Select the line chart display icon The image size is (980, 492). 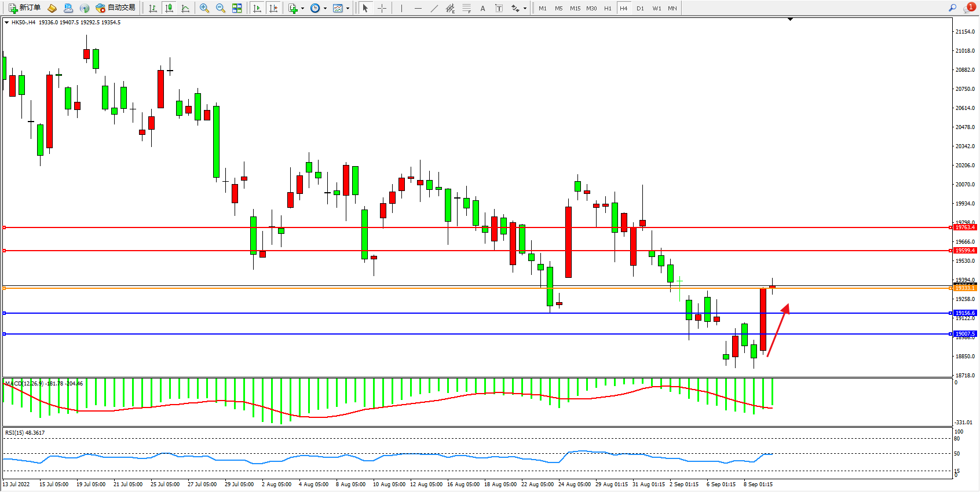point(185,8)
